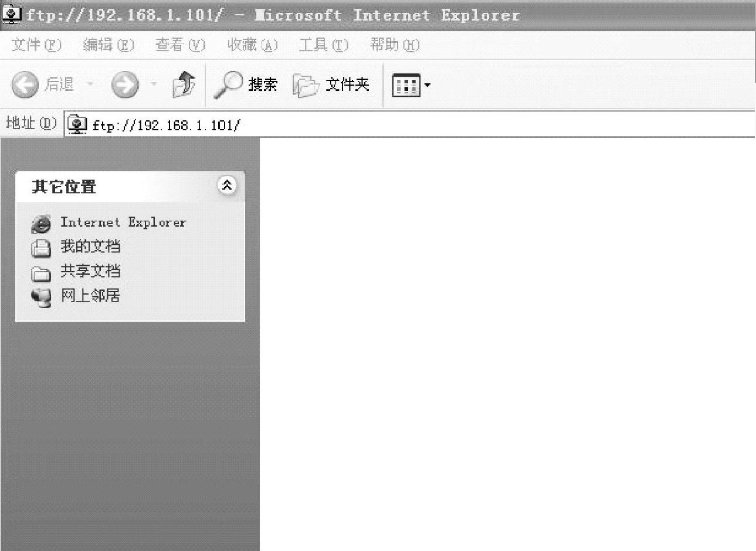Click the Back (后退) arrow icon
This screenshot has height=551, width=756.
click(x=25, y=85)
